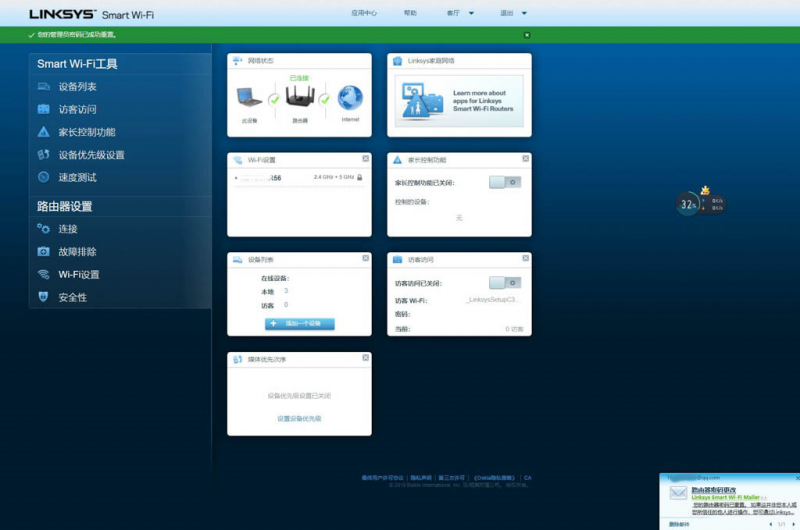Viewport: 800px width, 530px height.
Task: Toggle the guest access switch
Action: point(505,283)
